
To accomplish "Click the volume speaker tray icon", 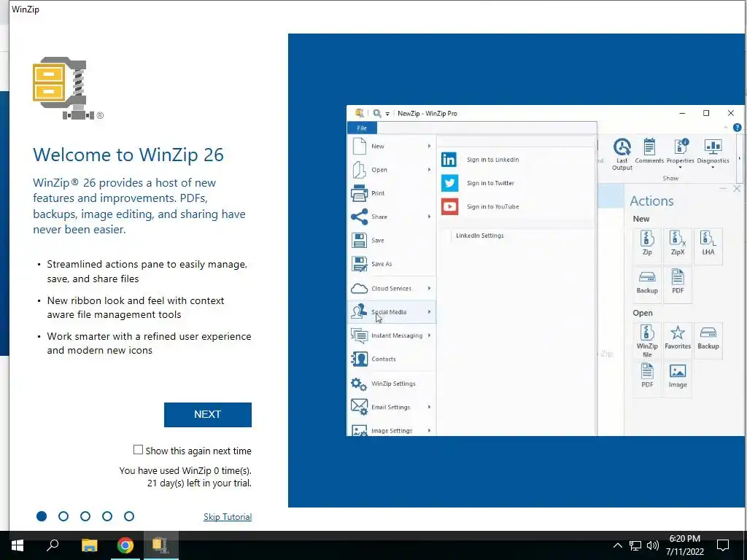I will point(653,545).
